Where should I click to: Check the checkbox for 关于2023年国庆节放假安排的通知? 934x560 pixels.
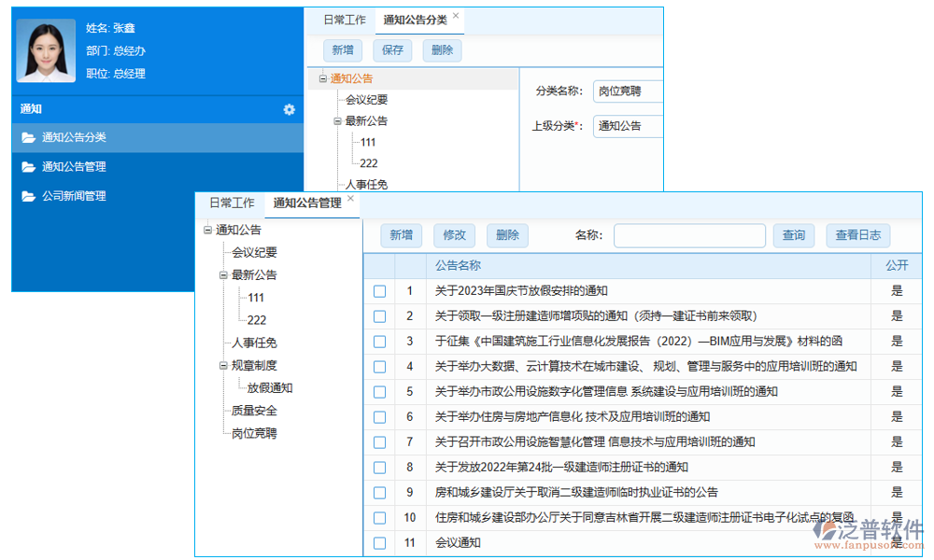pyautogui.click(x=379, y=291)
